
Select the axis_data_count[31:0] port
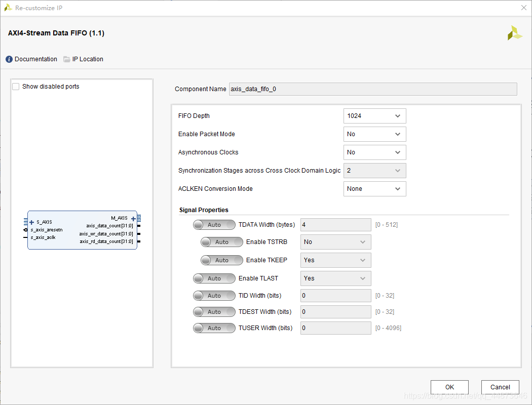[109, 226]
